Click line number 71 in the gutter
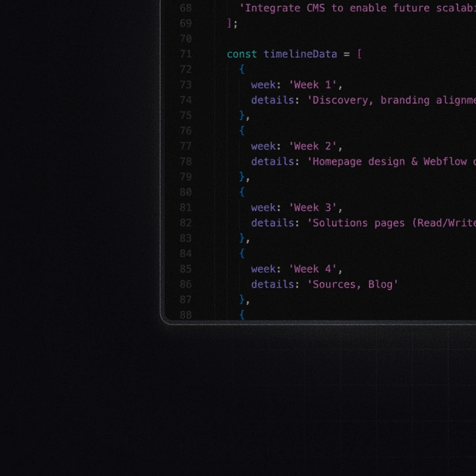476x476 pixels. [185, 54]
